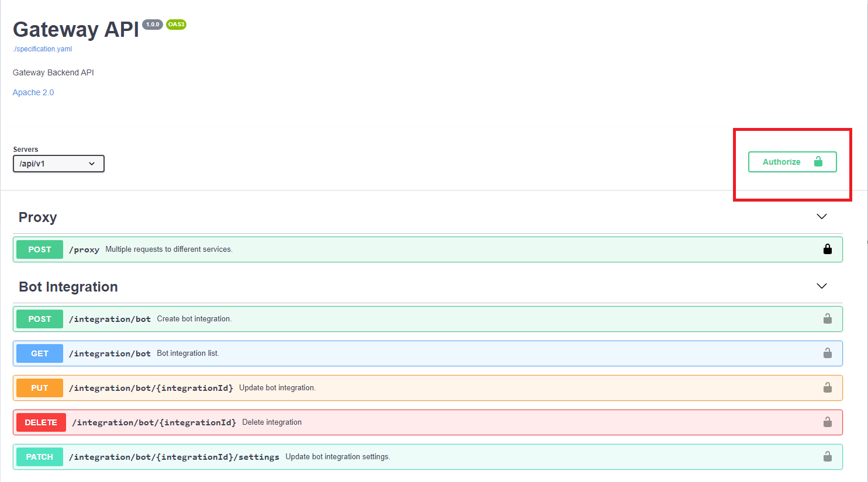
Task: Click lock icon on PATCH settings row
Action: pyautogui.click(x=827, y=457)
